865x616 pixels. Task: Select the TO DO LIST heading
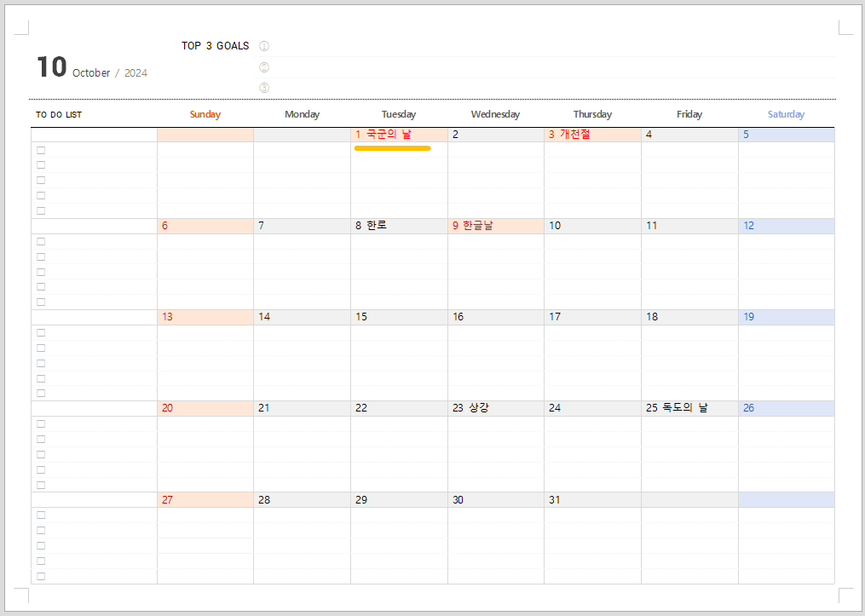59,115
